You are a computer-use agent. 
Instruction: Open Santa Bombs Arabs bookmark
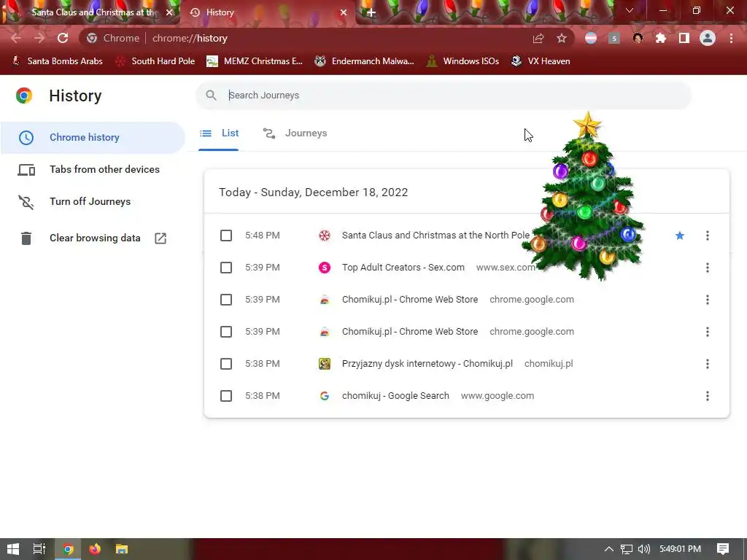tap(57, 61)
